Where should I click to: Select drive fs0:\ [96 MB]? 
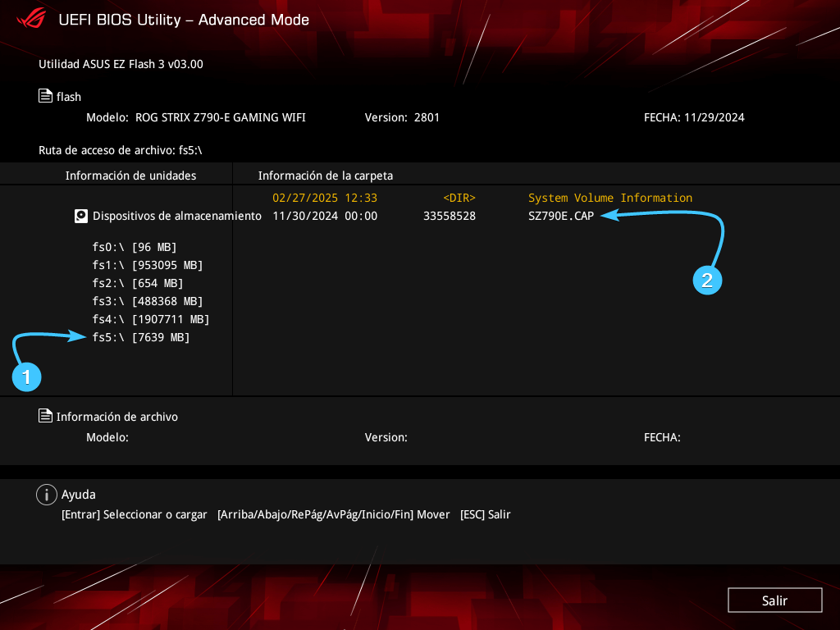[x=135, y=247]
